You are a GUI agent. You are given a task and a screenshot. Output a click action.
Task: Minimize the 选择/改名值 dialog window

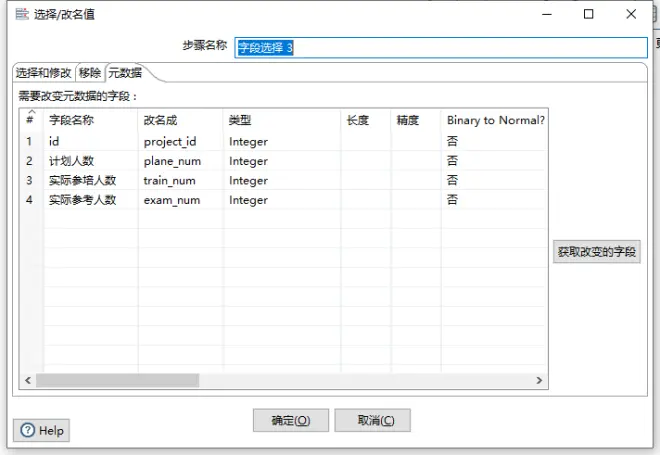click(x=547, y=14)
